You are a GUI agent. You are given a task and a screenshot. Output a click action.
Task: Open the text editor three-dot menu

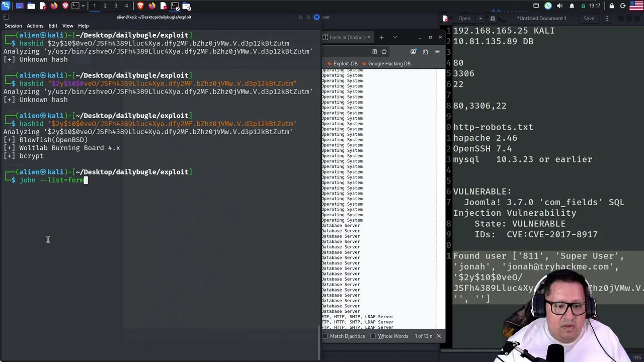[x=607, y=18]
